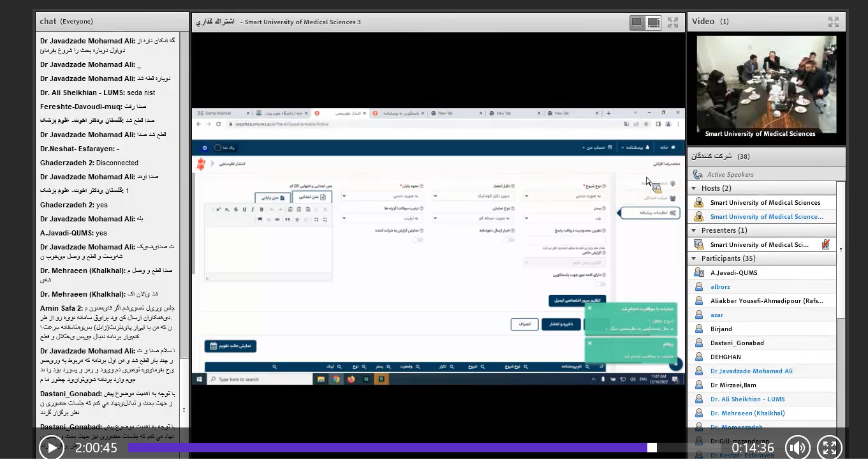The height and width of the screenshot is (460, 868).
Task: Collapse the Presenters group
Action: click(694, 230)
